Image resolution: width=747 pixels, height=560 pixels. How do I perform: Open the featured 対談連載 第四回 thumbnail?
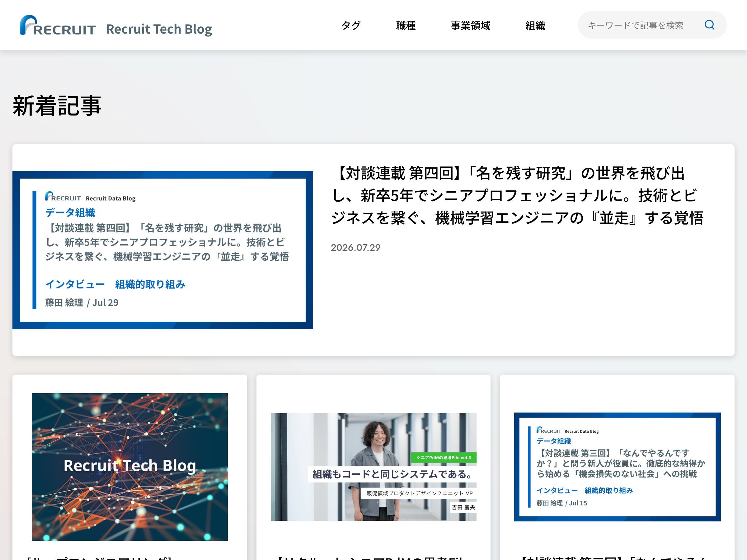click(x=163, y=250)
